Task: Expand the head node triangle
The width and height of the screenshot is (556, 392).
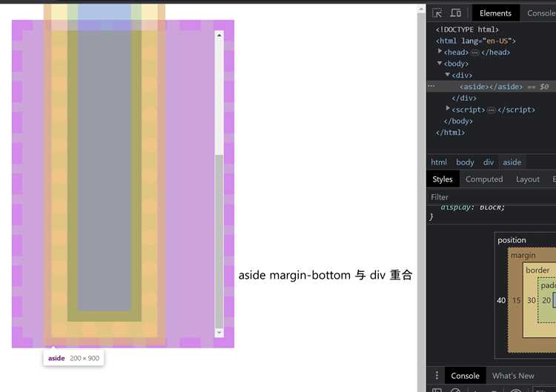Action: (440, 51)
